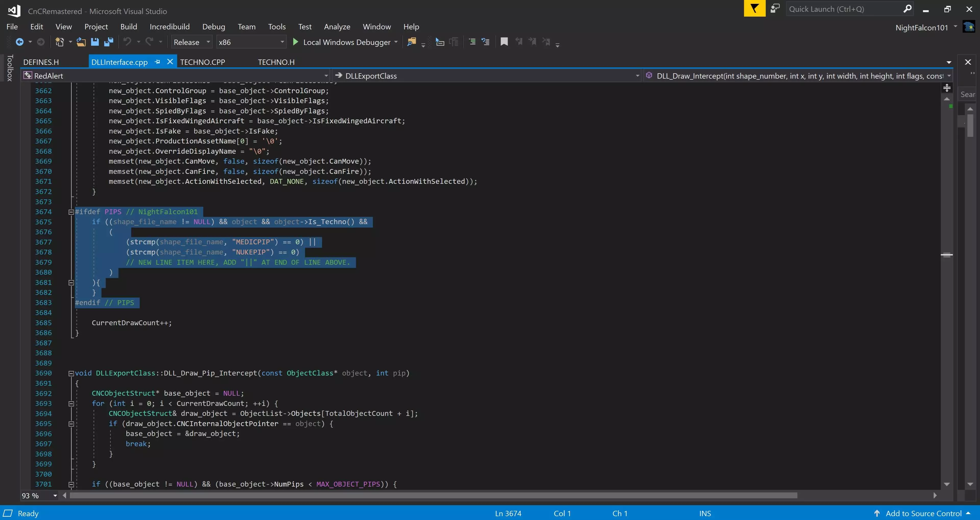Click the Navigate Backward arrow icon
980x520 pixels.
coord(19,42)
